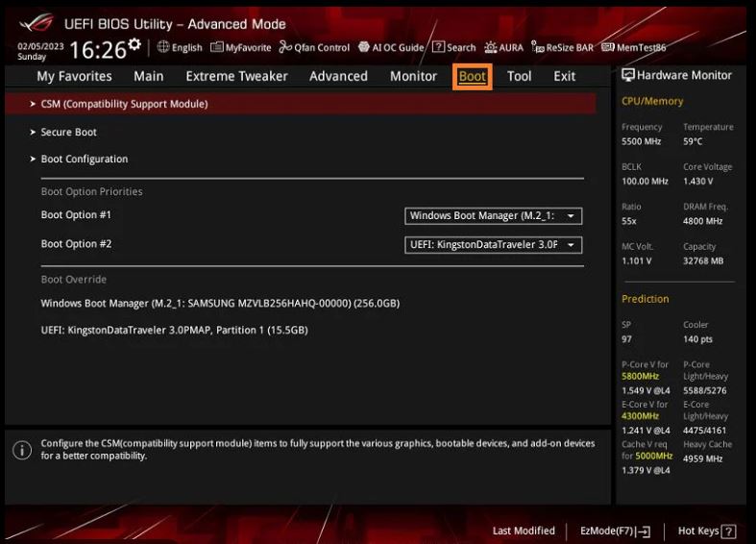Screen dimensions: 756x544
Task: Open the AI OC Guide
Action: (391, 47)
